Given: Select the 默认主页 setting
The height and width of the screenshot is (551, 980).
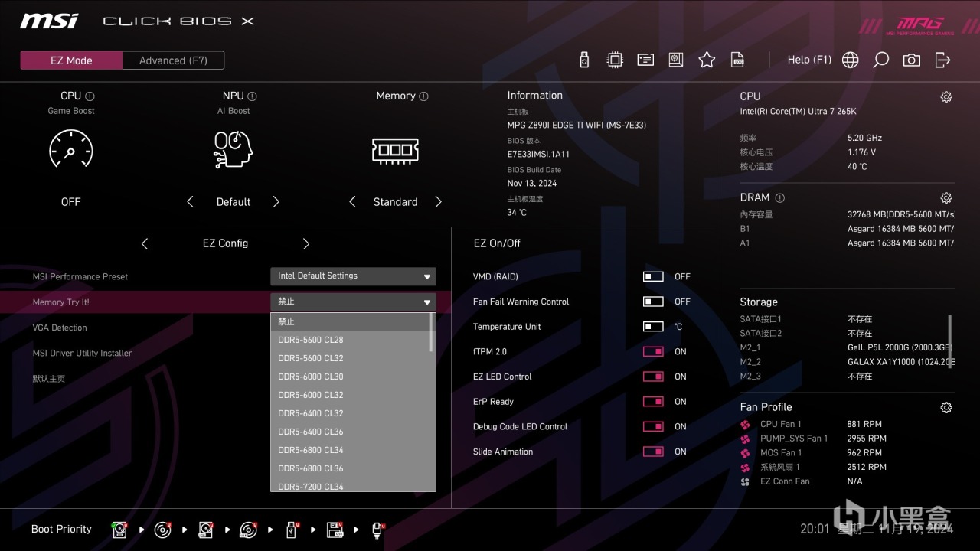Looking at the screenshot, I should (x=49, y=379).
